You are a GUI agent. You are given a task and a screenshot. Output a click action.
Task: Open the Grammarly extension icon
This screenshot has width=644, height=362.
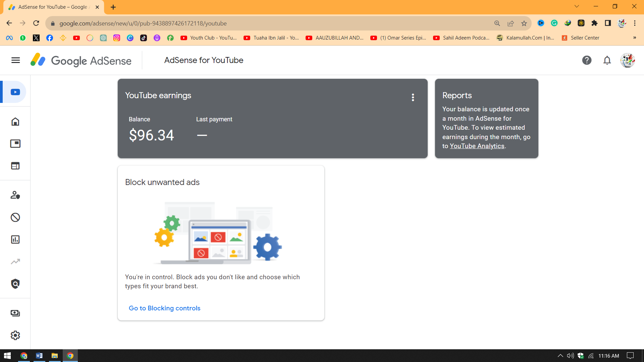tap(554, 23)
